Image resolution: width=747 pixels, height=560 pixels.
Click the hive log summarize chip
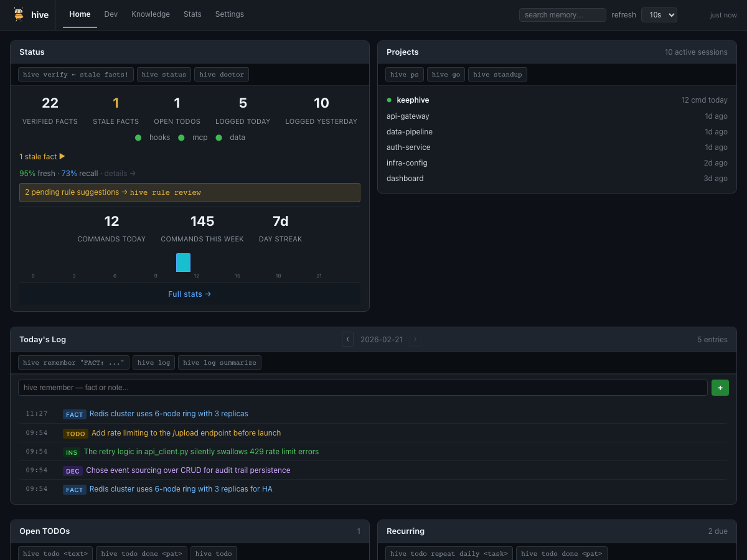pyautogui.click(x=220, y=363)
